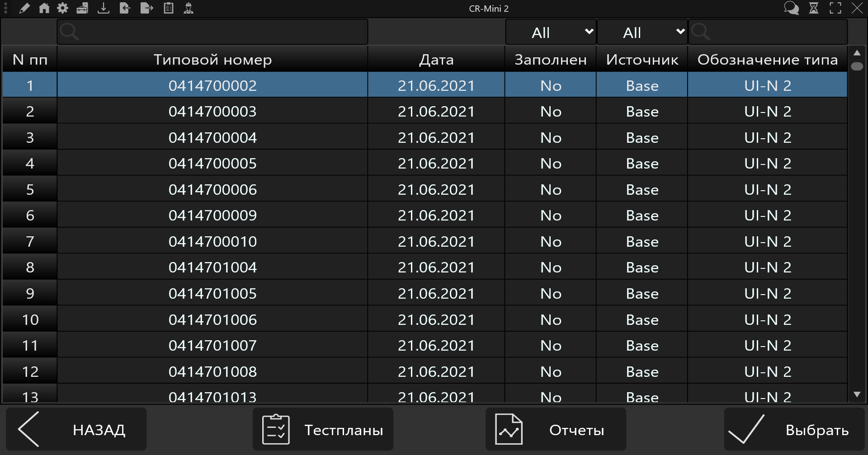
Task: Sort by Дата column header
Action: [x=436, y=59]
